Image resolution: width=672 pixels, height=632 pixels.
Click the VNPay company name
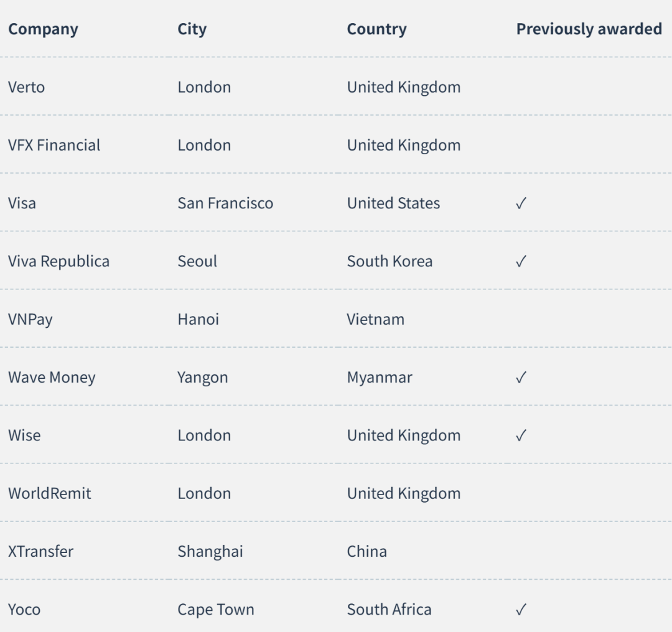tap(30, 320)
